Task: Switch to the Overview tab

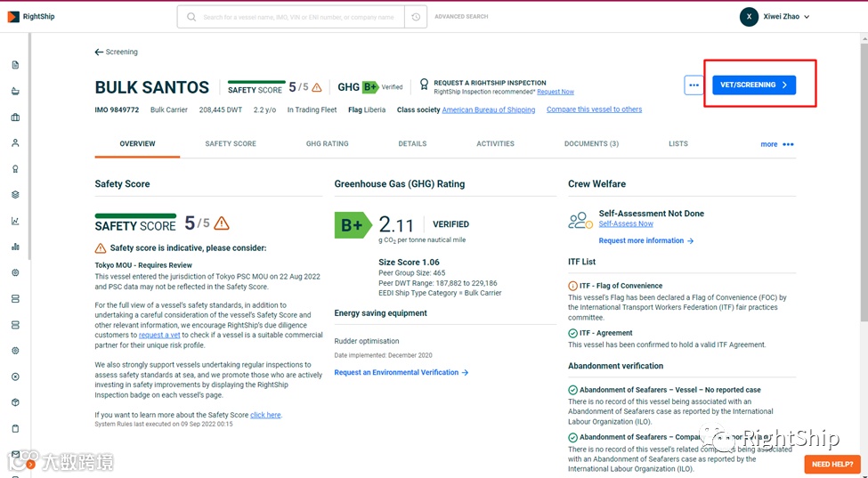Action: (137, 144)
